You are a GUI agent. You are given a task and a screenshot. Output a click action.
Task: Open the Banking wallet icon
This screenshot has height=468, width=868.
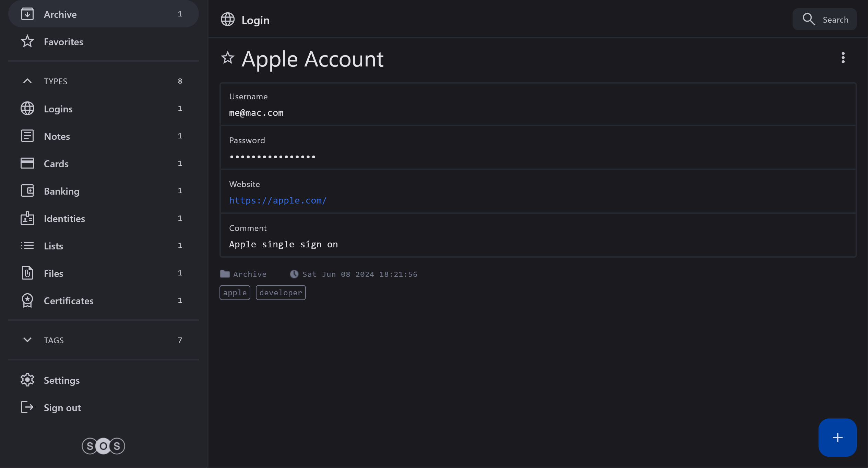tap(27, 191)
